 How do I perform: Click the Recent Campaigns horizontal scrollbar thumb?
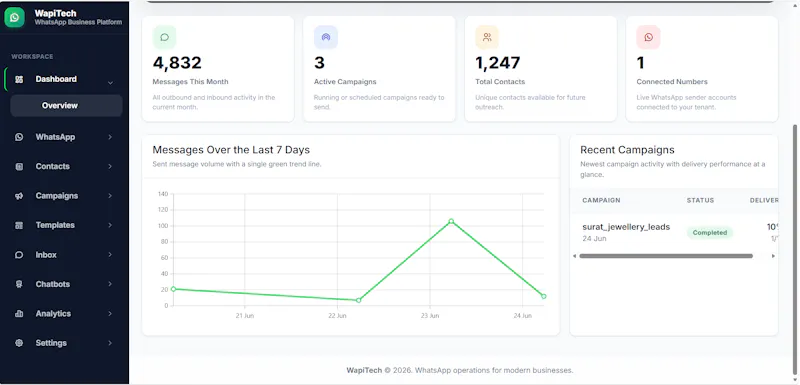click(x=666, y=256)
